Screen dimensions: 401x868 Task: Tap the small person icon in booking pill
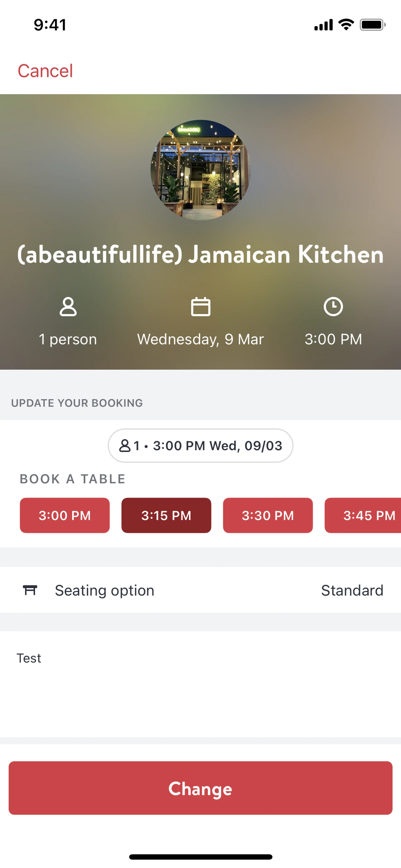[x=125, y=445]
